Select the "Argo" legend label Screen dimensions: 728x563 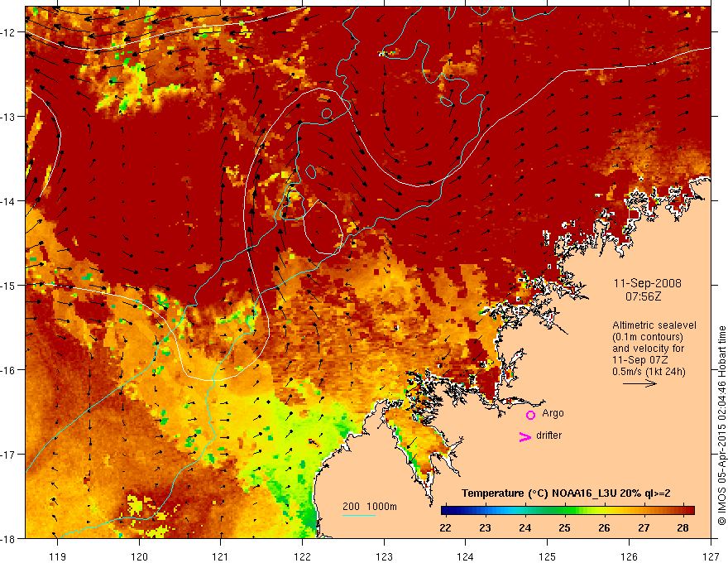coord(553,413)
